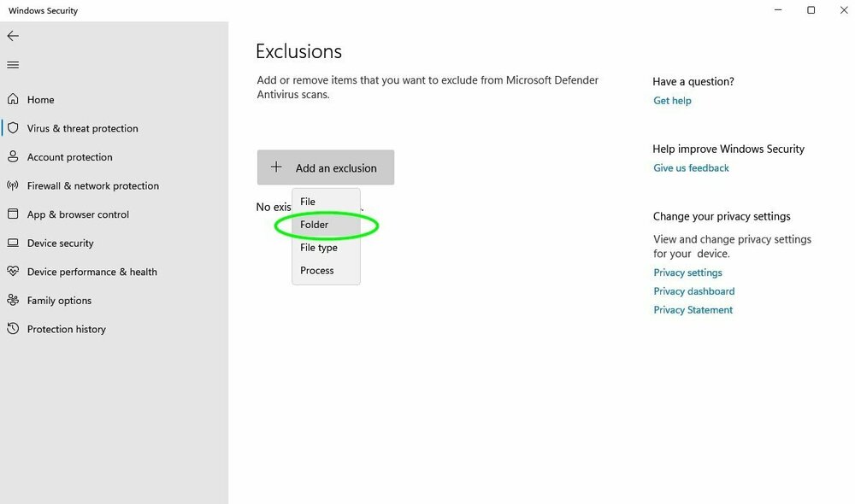This screenshot has width=855, height=504.
Task: Pick Process from the exclusion list
Action: 317,271
